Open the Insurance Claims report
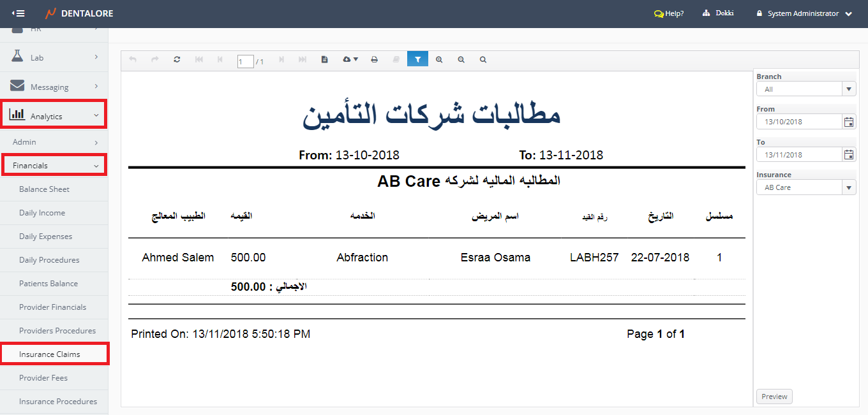The height and width of the screenshot is (415, 868). coord(50,354)
